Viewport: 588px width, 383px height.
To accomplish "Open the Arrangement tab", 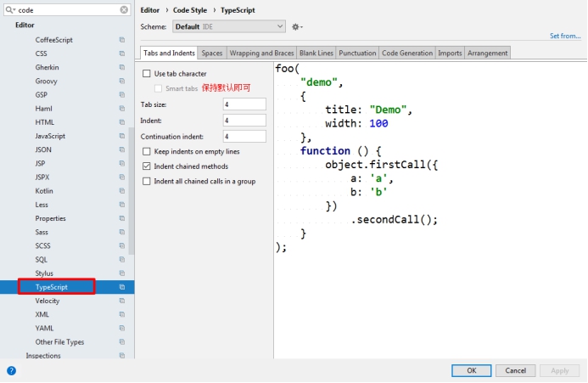I will pos(488,53).
